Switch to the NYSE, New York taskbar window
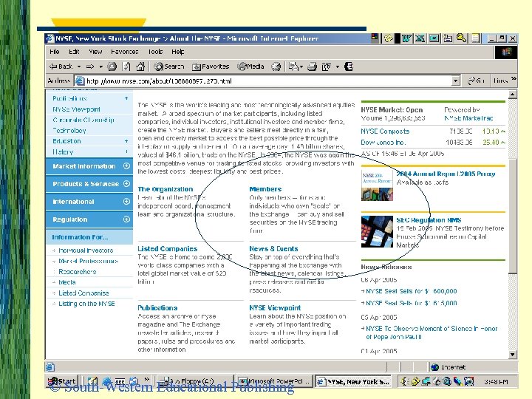The height and width of the screenshot is (399, 532). 353,381
